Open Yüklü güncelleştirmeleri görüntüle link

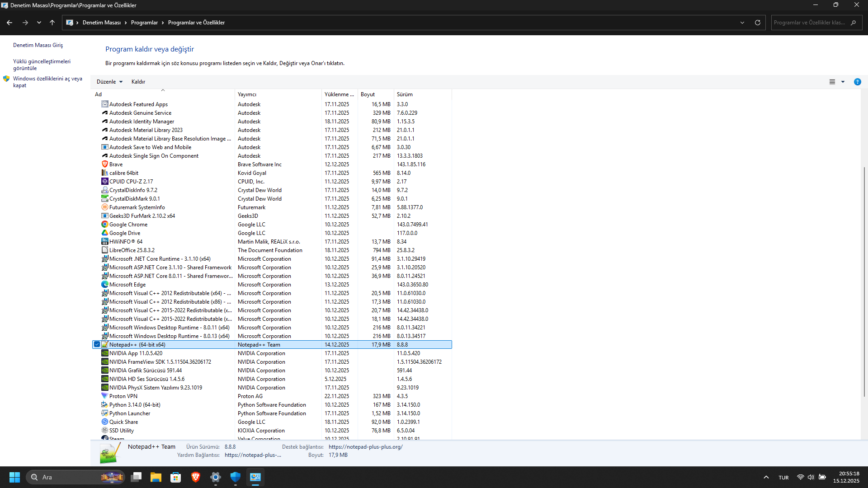42,65
